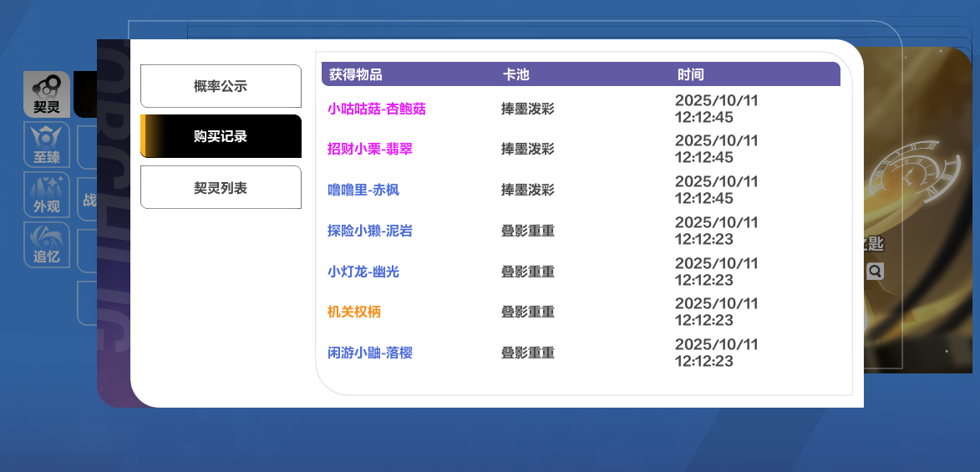Viewport: 980px width, 472px height.
Task: Click 捧墨泼彩 pool in 噜噜里-赤枫 row
Action: [x=527, y=190]
